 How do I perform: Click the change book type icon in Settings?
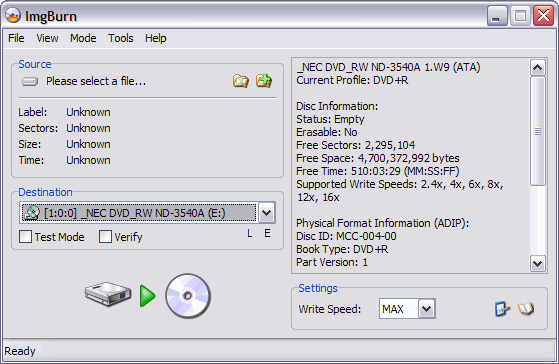click(526, 309)
